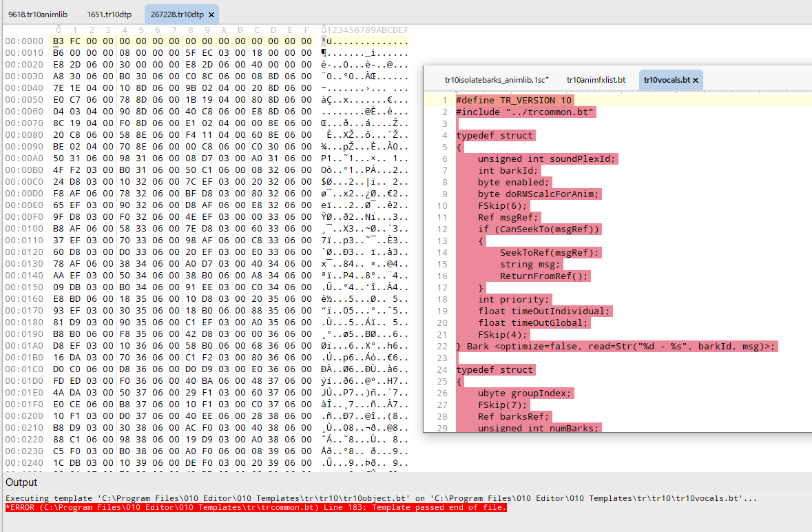Image resolution: width=812 pixels, height=532 pixels.
Task: Click the B3 byte at offset 0000
Action: click(59, 41)
